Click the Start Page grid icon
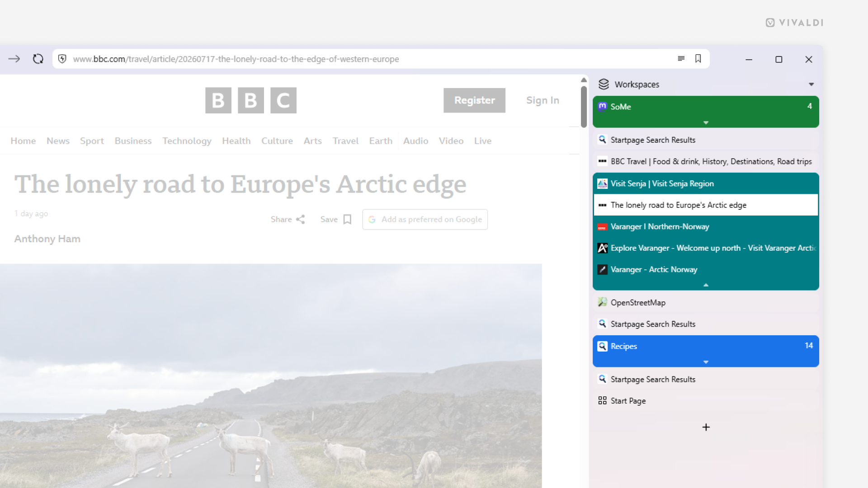 [x=602, y=400]
